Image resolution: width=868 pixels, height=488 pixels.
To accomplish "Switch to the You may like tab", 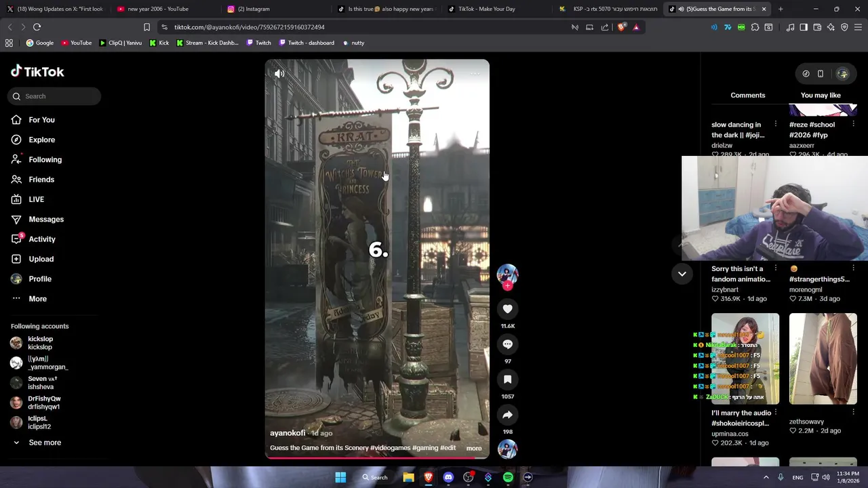I will coord(821,96).
